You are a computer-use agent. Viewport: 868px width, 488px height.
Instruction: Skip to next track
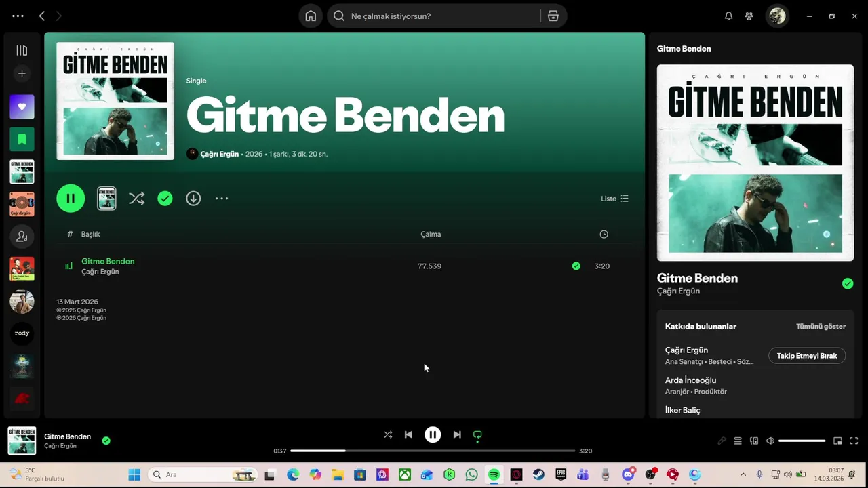[x=457, y=434]
